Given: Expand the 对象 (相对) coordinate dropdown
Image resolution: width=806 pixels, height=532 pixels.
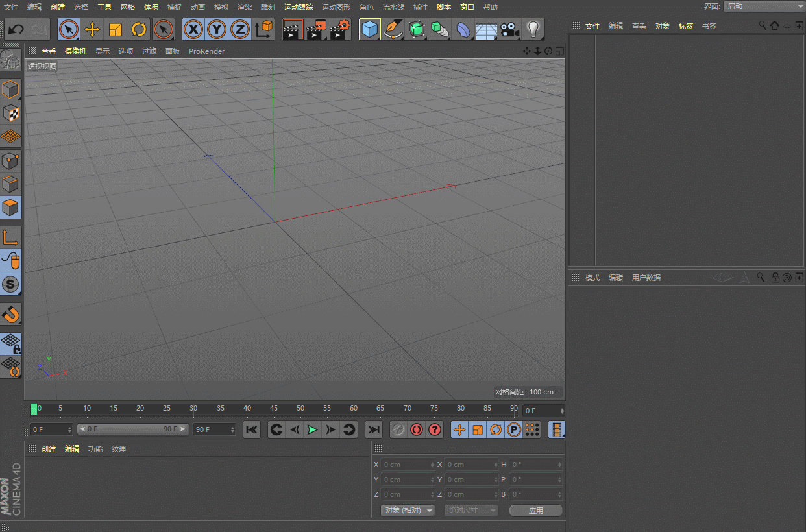Looking at the screenshot, I should click(408, 511).
